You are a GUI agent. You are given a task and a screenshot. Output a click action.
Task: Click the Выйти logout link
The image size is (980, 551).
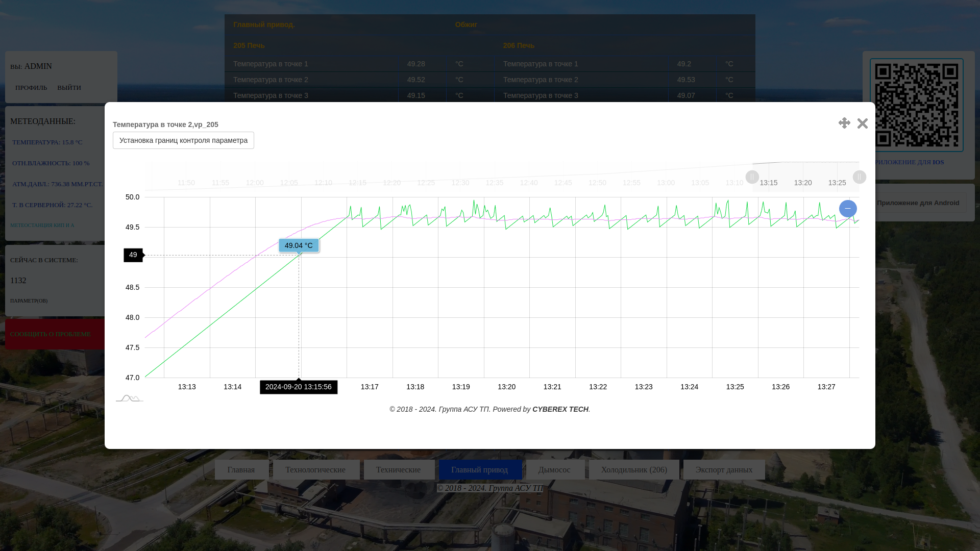69,88
